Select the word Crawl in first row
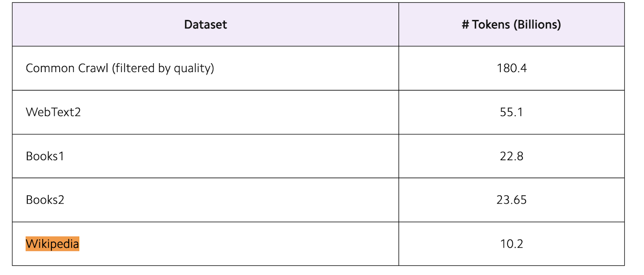This screenshot has width=644, height=275. pos(93,68)
